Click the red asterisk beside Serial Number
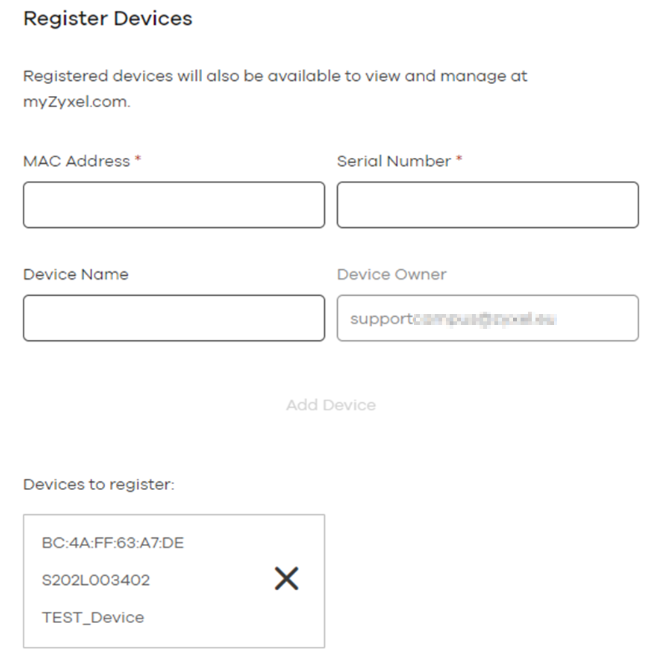 click(x=459, y=160)
